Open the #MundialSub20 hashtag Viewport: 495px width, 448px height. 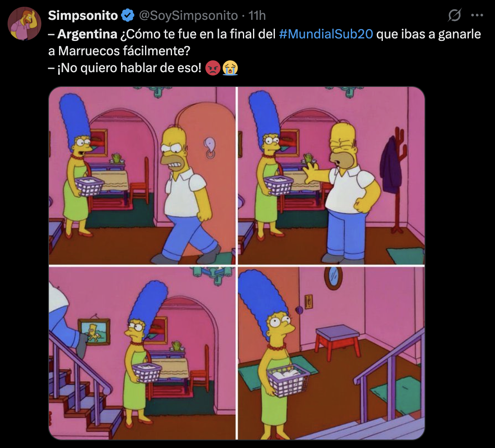(326, 34)
